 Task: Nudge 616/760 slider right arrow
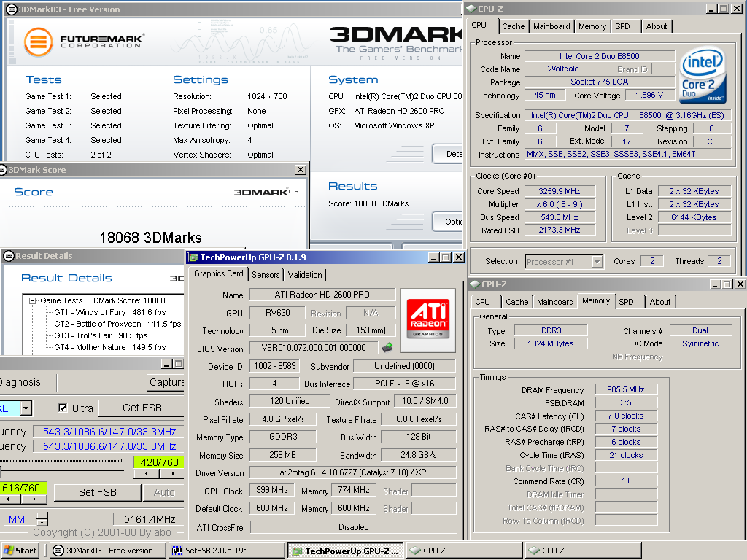(x=34, y=499)
